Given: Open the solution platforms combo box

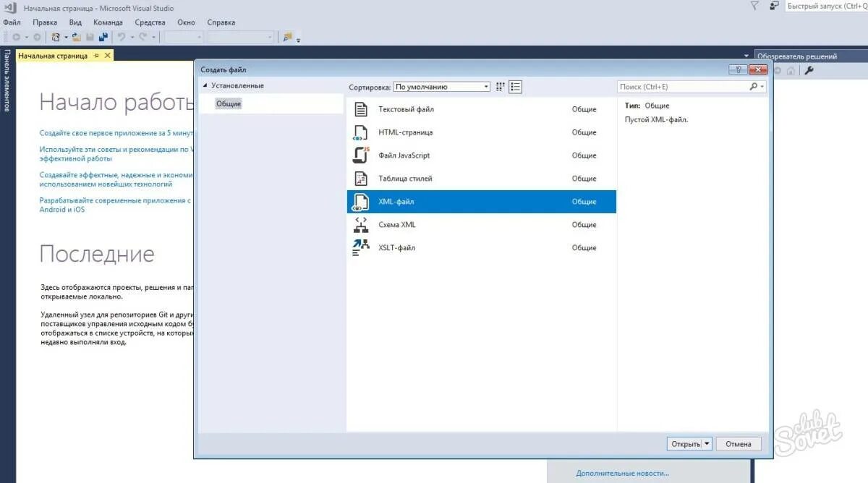Looking at the screenshot, I should pos(241,37).
